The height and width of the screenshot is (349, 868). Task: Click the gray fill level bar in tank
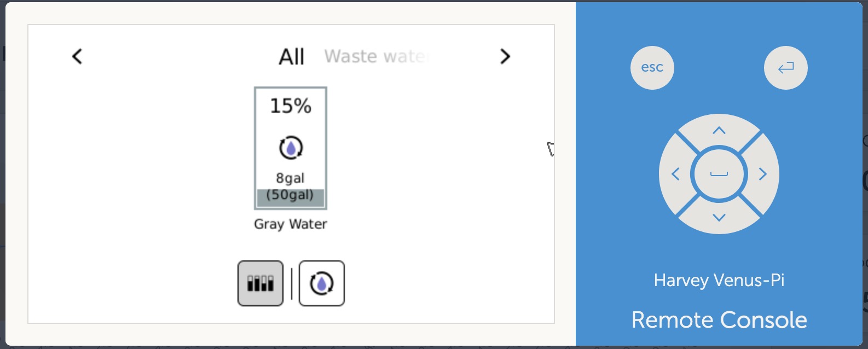[x=291, y=198]
